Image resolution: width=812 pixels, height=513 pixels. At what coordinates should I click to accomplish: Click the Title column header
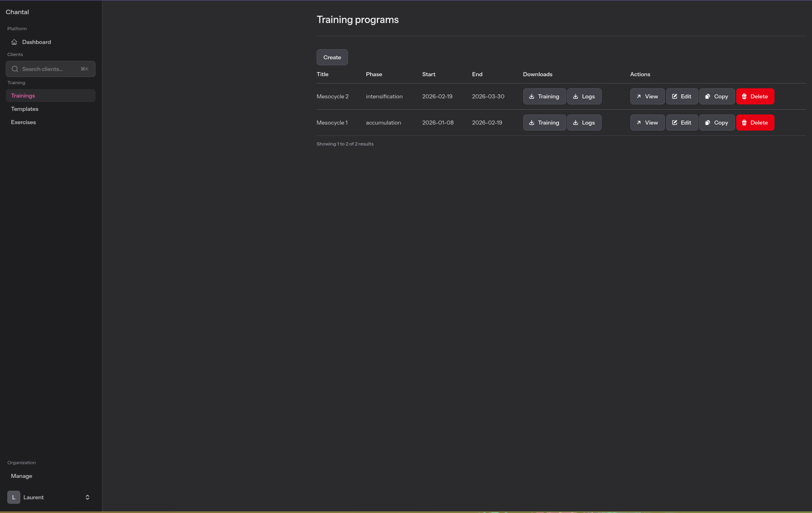coord(323,74)
